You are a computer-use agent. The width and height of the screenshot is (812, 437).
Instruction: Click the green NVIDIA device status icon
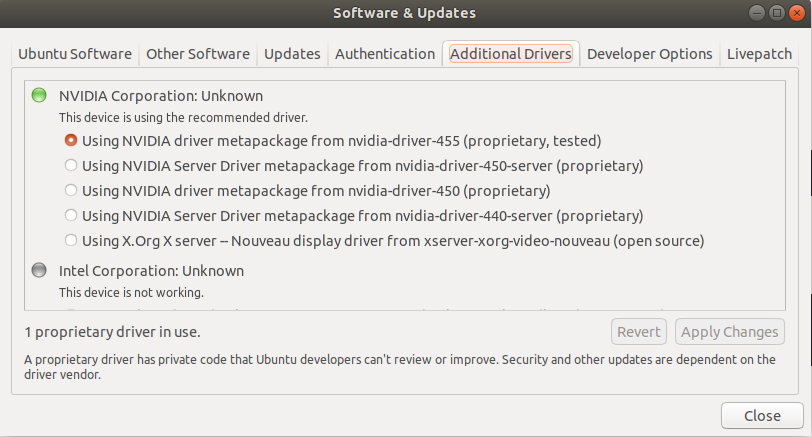(x=39, y=95)
